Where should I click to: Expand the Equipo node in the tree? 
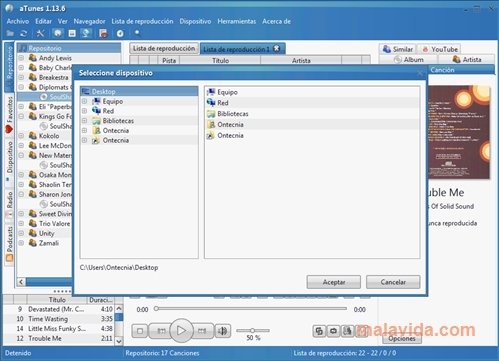point(85,101)
